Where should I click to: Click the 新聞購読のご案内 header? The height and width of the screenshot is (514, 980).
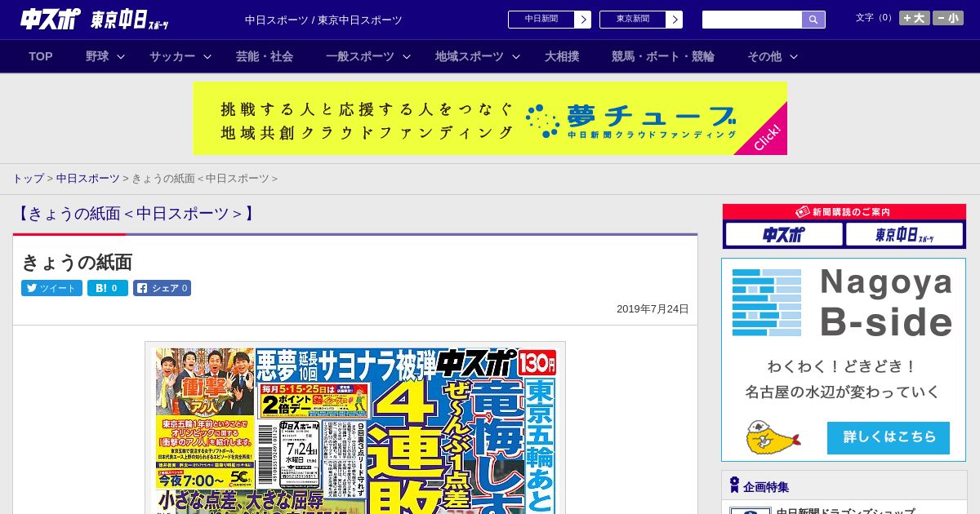point(844,212)
